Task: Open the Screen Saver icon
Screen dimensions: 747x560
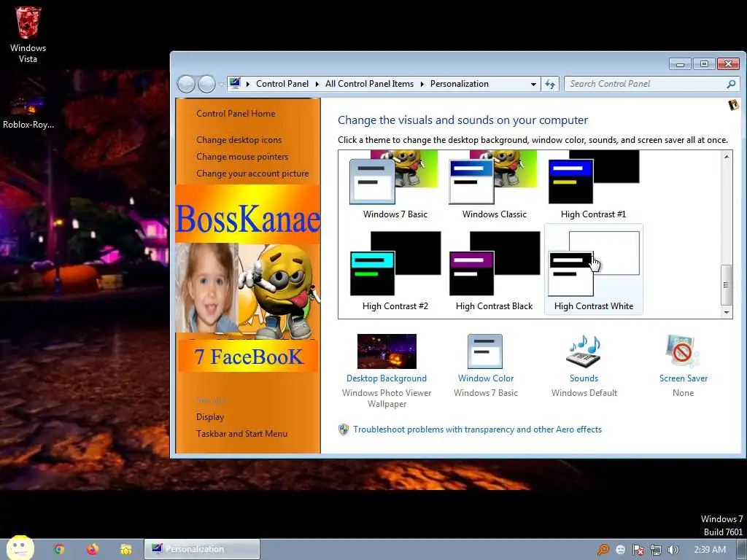Action: 683,351
